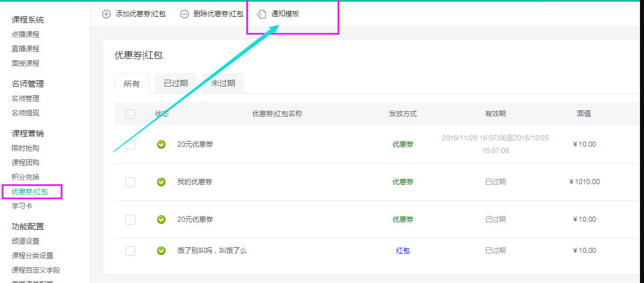Click the 面值 column header

[584, 114]
